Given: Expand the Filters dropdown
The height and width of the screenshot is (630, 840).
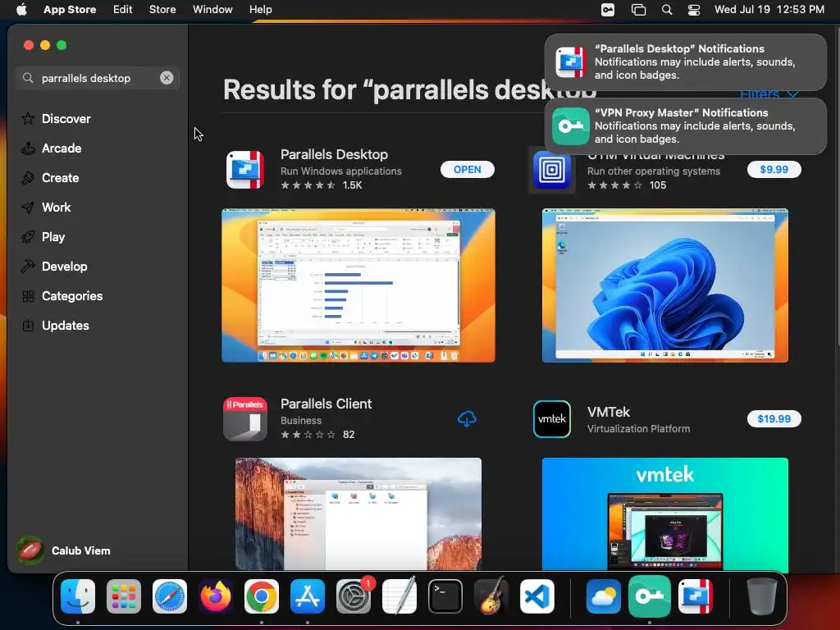Looking at the screenshot, I should pyautogui.click(x=769, y=94).
